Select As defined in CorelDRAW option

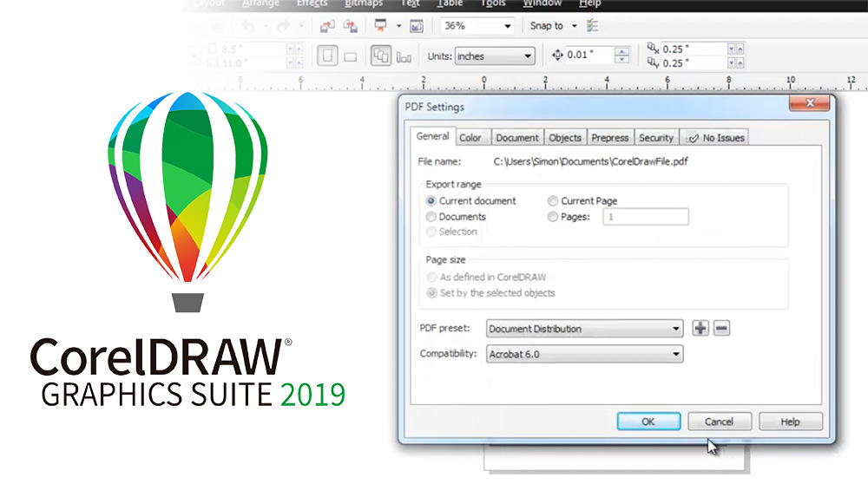click(431, 277)
